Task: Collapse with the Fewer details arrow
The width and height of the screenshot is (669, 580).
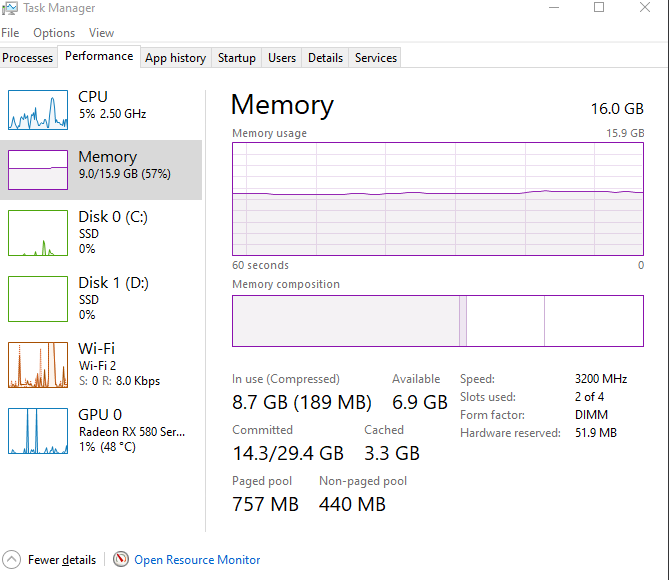Action: point(12,560)
